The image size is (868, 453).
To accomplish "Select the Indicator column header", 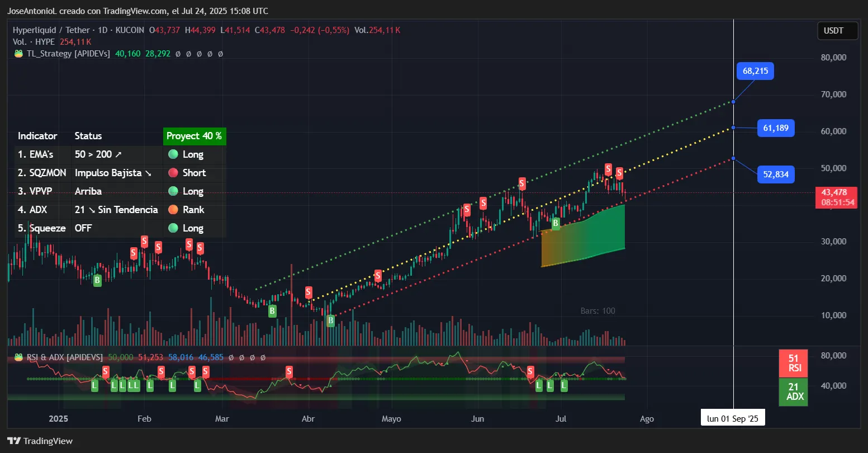I will (x=37, y=136).
